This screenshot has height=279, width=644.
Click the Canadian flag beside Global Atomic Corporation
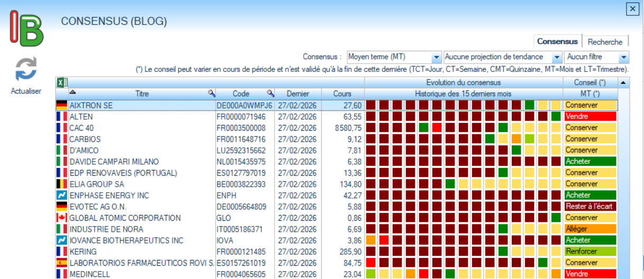62,218
